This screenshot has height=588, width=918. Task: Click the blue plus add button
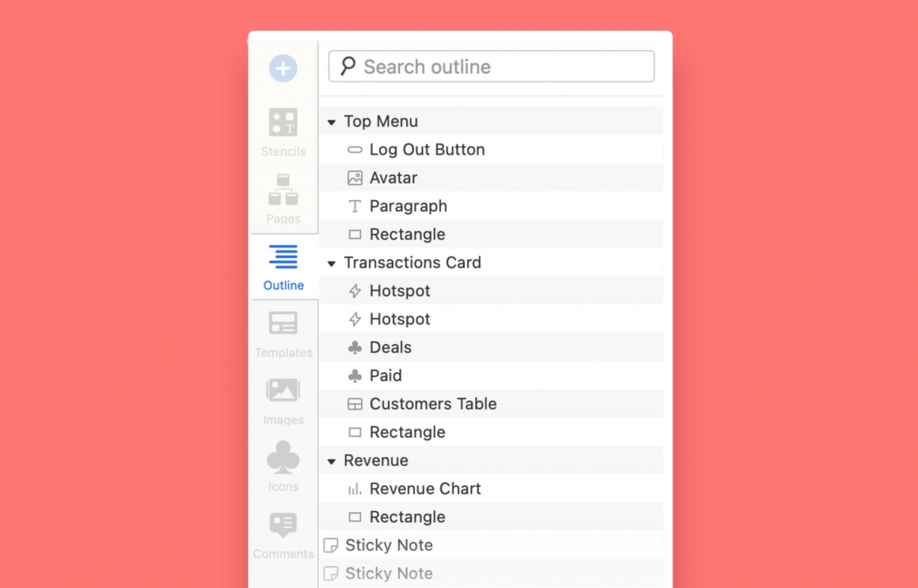pos(282,68)
